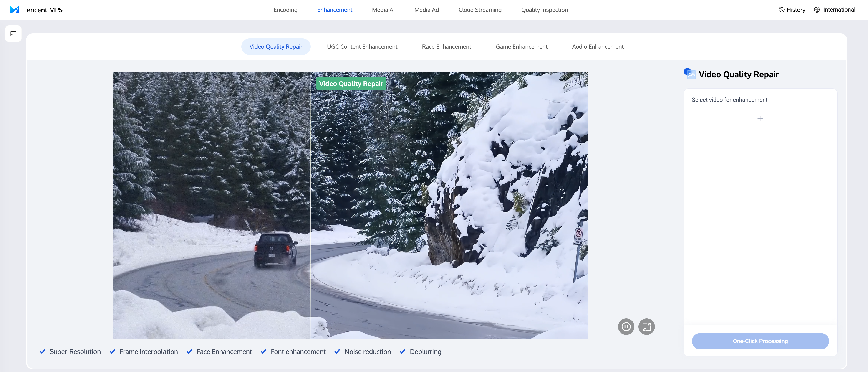
Task: Click the plus icon to add video
Action: click(x=760, y=118)
